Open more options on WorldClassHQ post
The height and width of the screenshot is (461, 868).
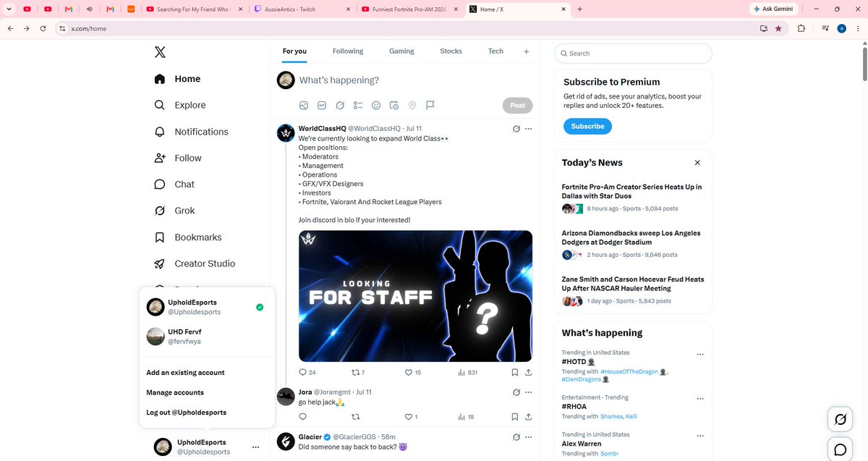[x=529, y=129]
